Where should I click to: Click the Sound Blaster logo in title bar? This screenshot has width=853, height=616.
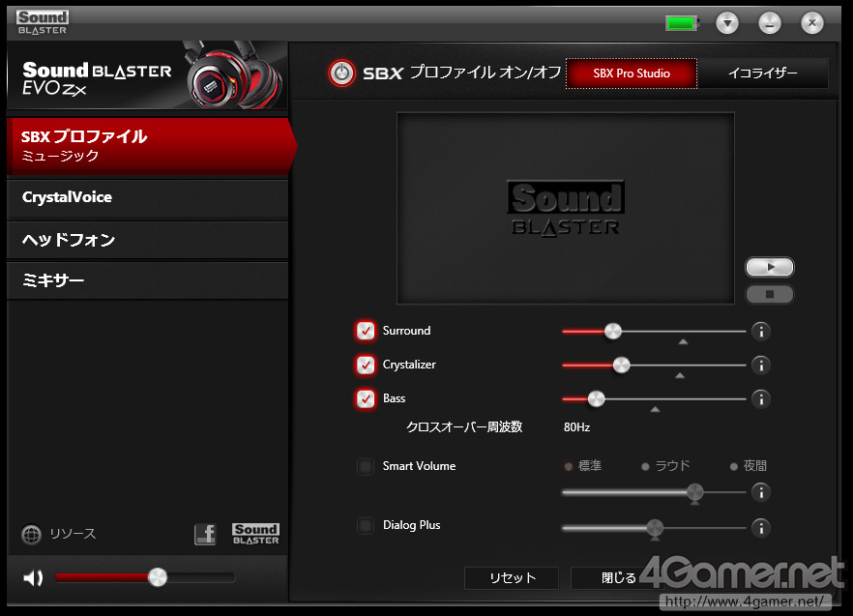(43, 23)
